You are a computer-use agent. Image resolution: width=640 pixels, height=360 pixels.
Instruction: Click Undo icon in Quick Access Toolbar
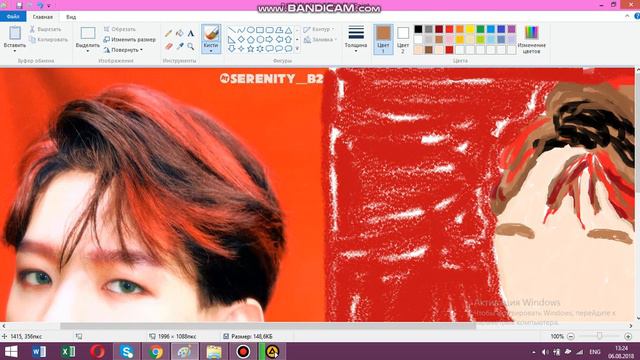(x=40, y=6)
